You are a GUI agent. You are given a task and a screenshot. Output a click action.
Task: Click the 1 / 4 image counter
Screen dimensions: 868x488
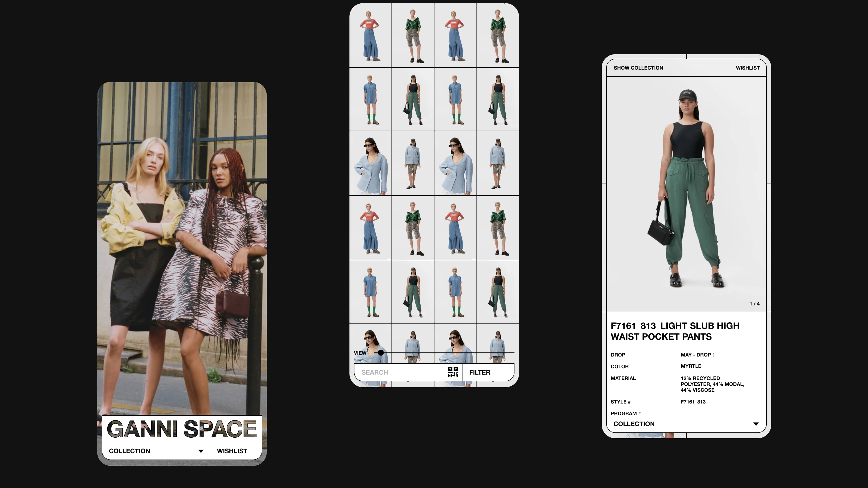(x=754, y=303)
